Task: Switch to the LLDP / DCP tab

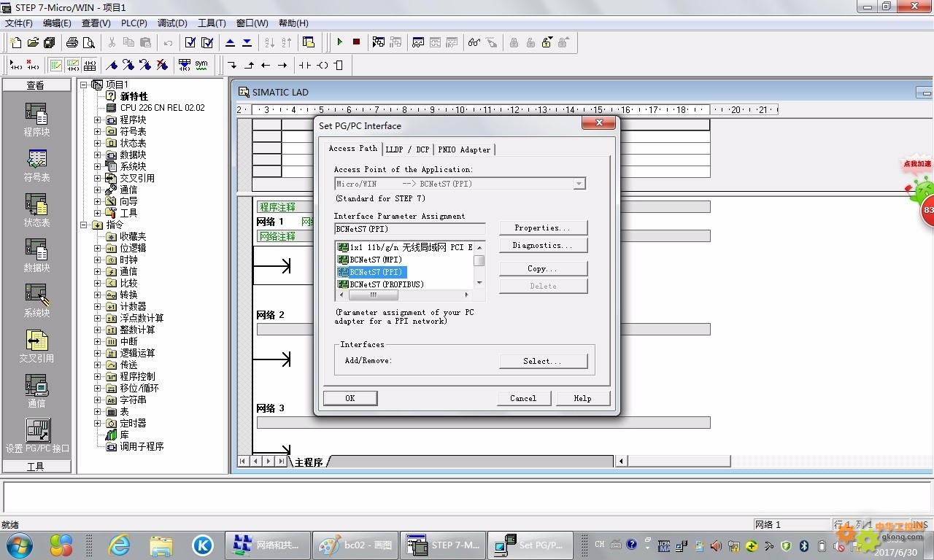Action: click(x=407, y=149)
